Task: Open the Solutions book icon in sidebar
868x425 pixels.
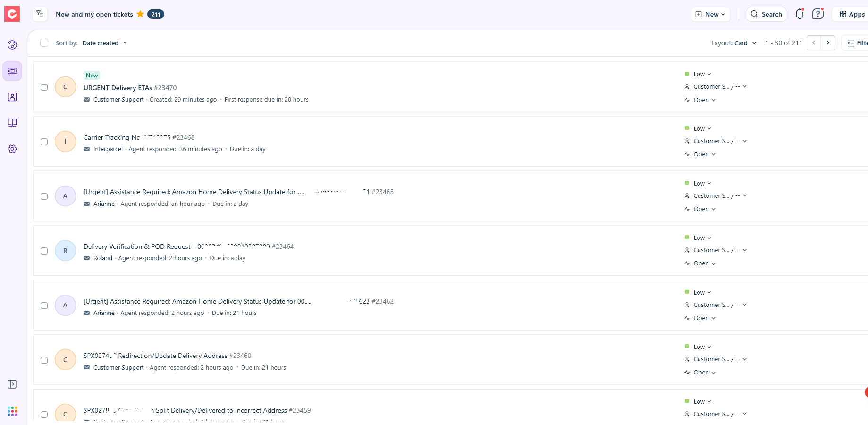Action: point(12,123)
